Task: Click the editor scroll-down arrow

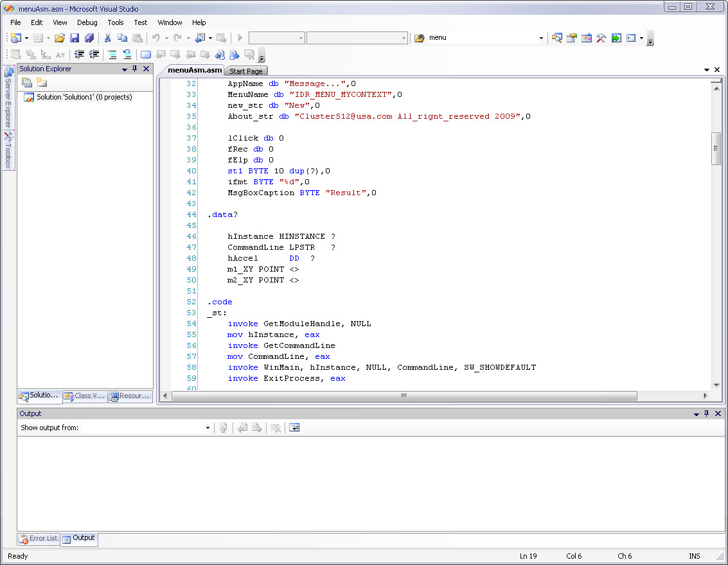Action: click(x=716, y=385)
